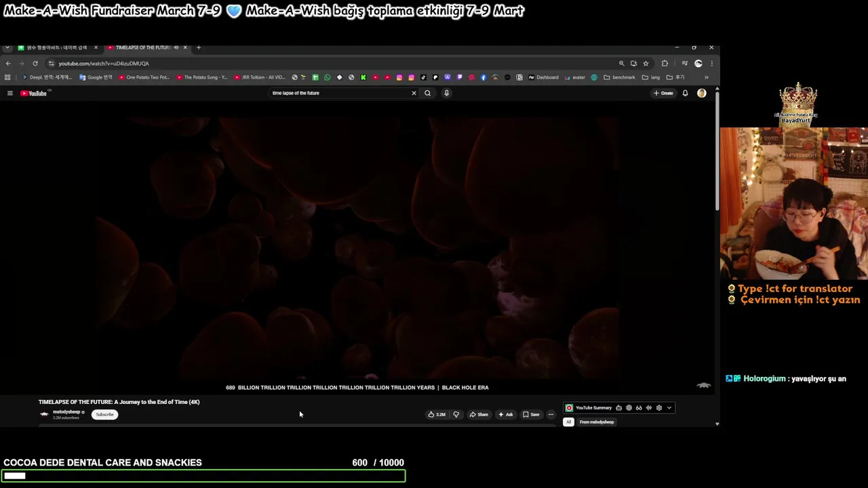Open the apps grid in bookmarks bar
Screen dimensions: 868x488
tap(7, 77)
